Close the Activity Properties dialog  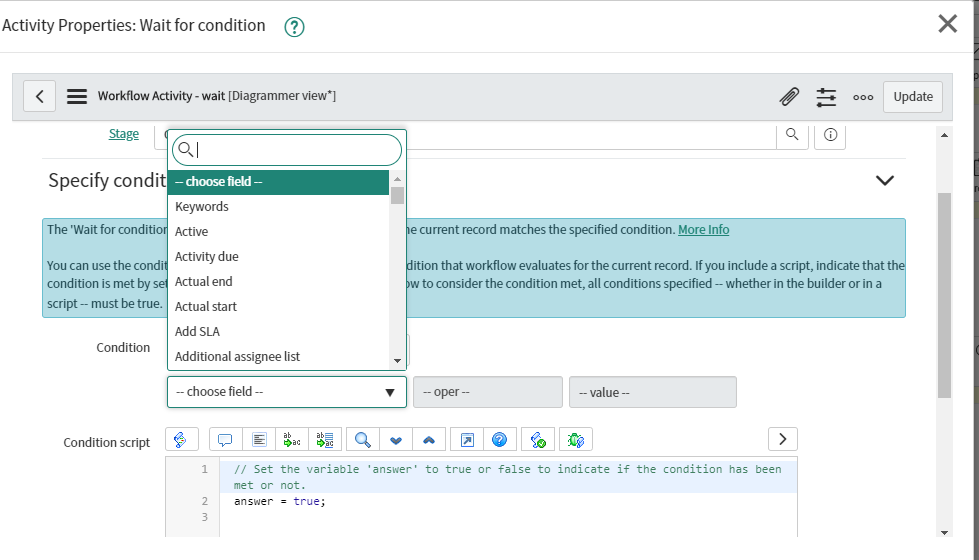(x=947, y=24)
